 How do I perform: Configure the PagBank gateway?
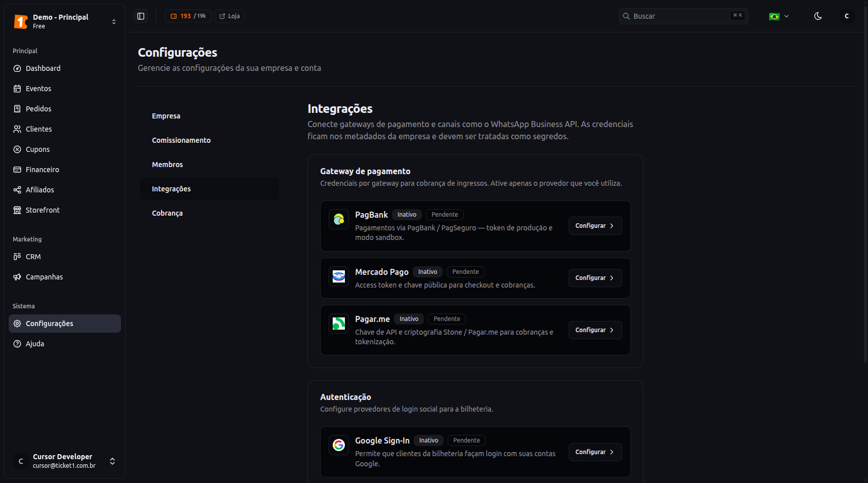pos(595,226)
